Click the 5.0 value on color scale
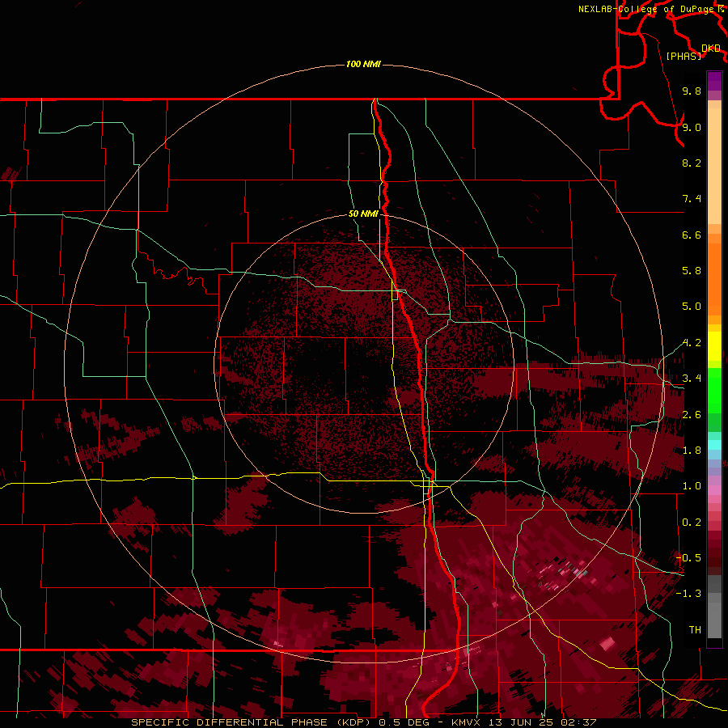The image size is (728, 728). 692,307
